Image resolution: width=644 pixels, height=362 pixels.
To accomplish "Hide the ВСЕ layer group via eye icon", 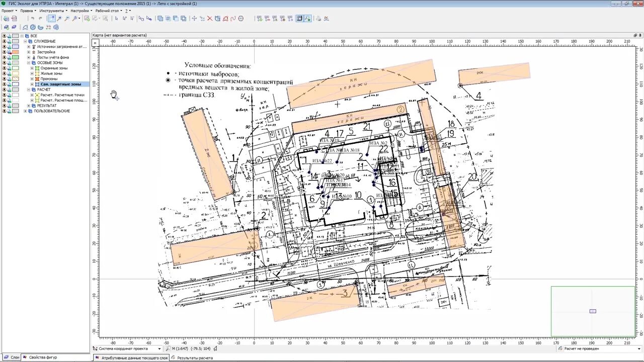I will click(x=4, y=36).
